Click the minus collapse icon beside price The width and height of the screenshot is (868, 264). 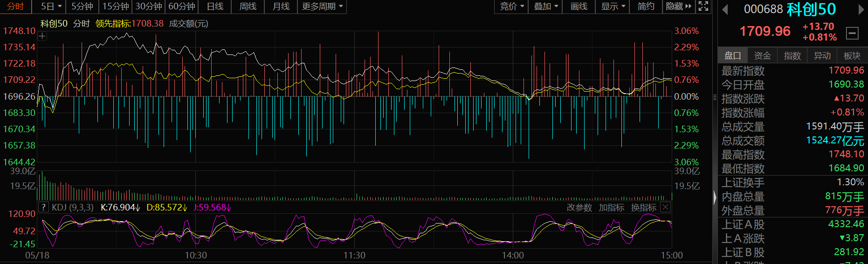tap(852, 33)
